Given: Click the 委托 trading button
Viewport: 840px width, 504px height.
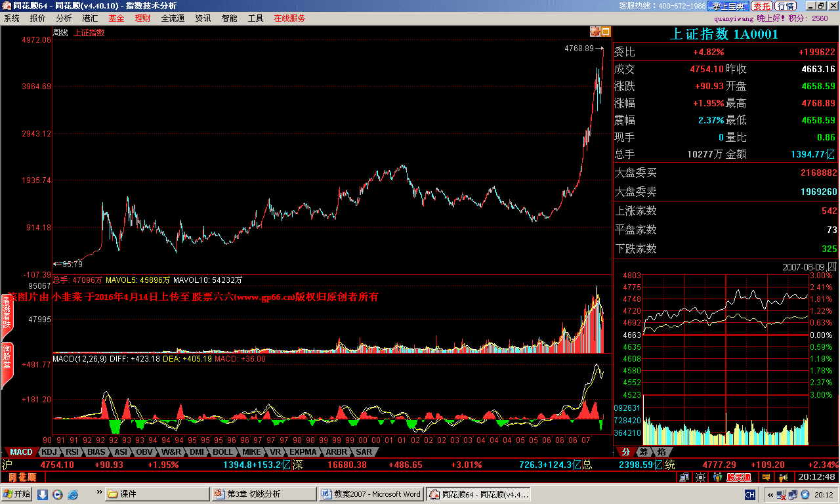Looking at the screenshot, I should click(x=762, y=6).
